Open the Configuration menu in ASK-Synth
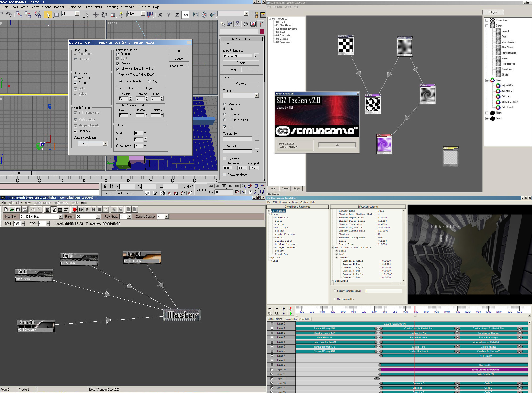532x393 pixels. click(x=42, y=203)
